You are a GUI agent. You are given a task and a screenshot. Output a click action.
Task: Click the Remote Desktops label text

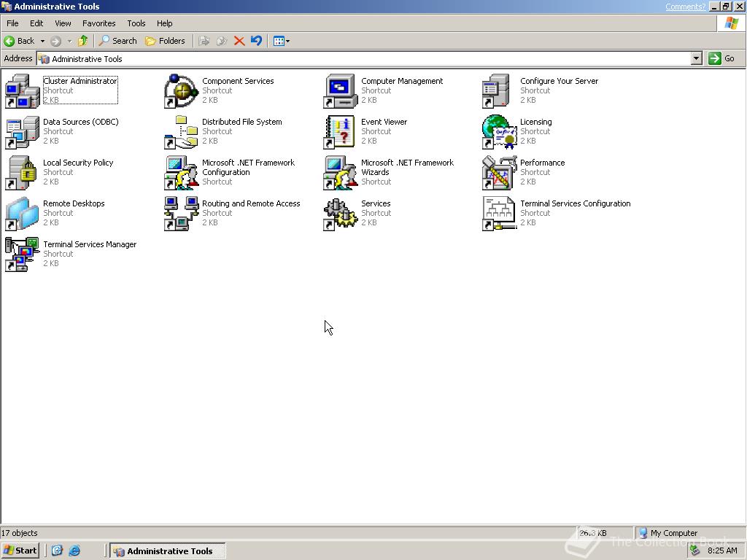(x=74, y=204)
